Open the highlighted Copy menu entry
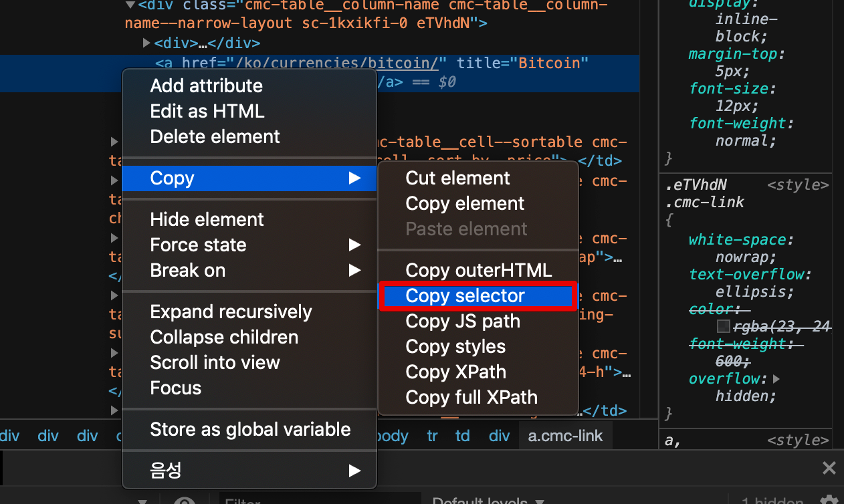Screen dimensions: 844x504 point(249,178)
